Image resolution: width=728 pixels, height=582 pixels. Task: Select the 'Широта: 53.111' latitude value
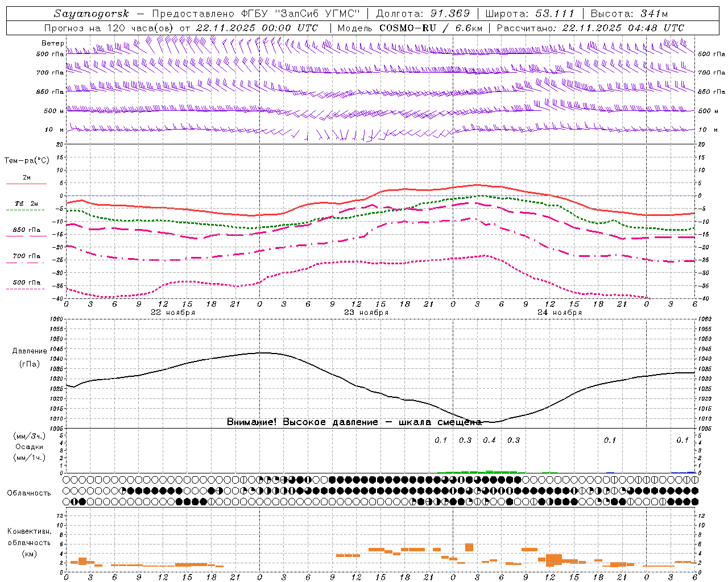(530, 14)
